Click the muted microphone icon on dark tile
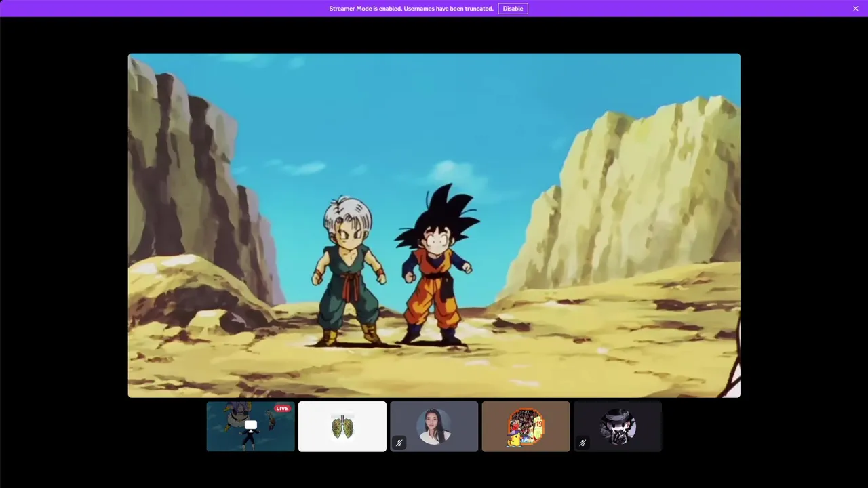Image resolution: width=868 pixels, height=488 pixels. 582,443
